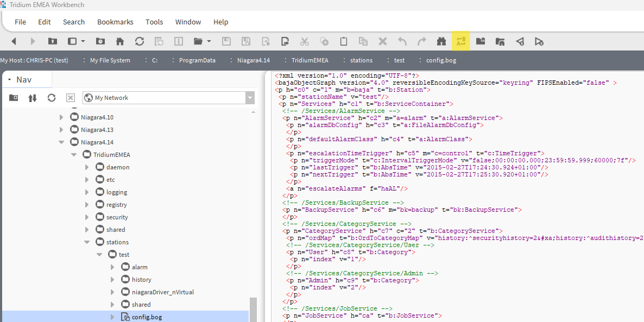
Task: Click the Back navigation arrow in toolbar
Action: tap(14, 41)
